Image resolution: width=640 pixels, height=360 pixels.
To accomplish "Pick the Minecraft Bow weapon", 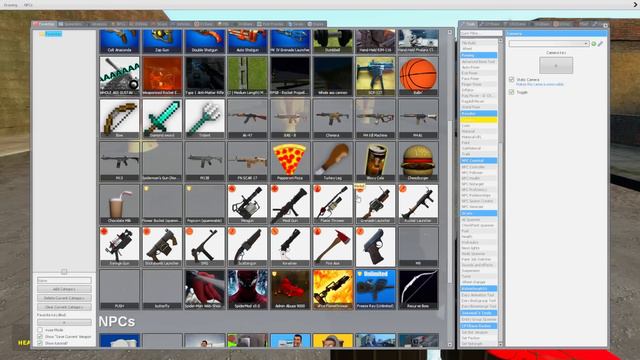I will point(119,119).
